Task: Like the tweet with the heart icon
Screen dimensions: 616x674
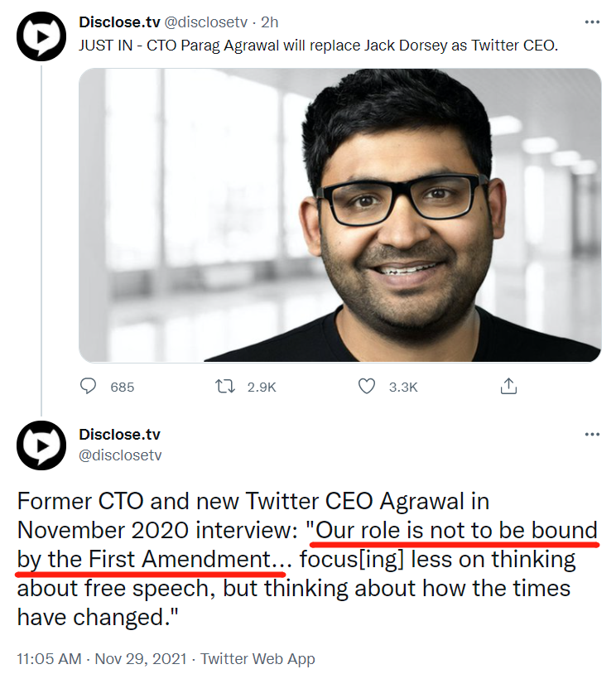Action: 367,386
